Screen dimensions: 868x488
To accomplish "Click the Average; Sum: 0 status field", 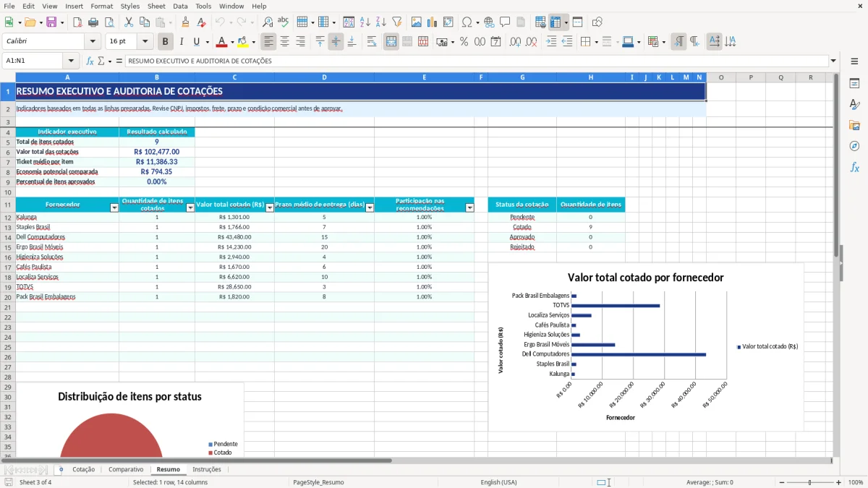I will pos(710,482).
